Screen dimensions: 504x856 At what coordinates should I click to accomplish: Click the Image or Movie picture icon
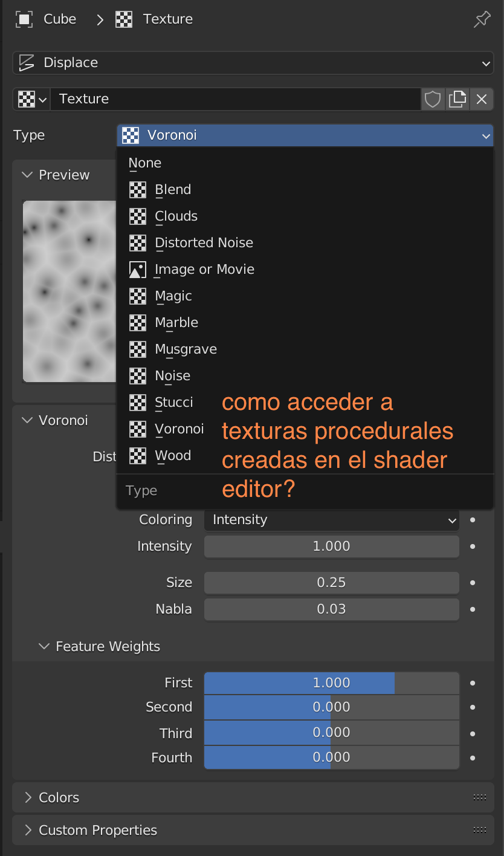click(x=138, y=270)
